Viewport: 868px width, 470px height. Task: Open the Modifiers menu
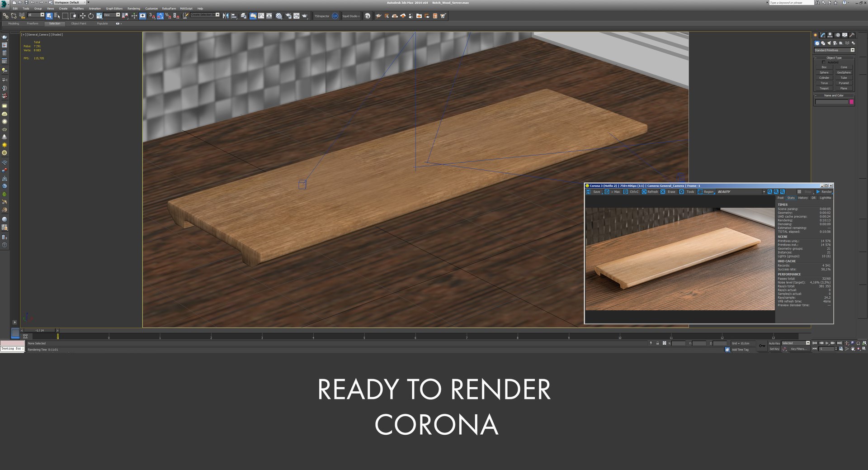tap(78, 9)
